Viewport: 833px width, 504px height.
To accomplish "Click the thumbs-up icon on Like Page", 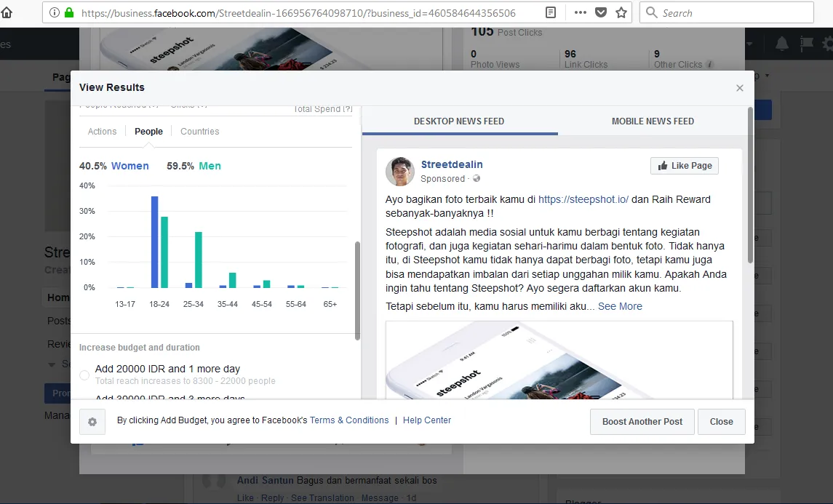I will click(663, 166).
